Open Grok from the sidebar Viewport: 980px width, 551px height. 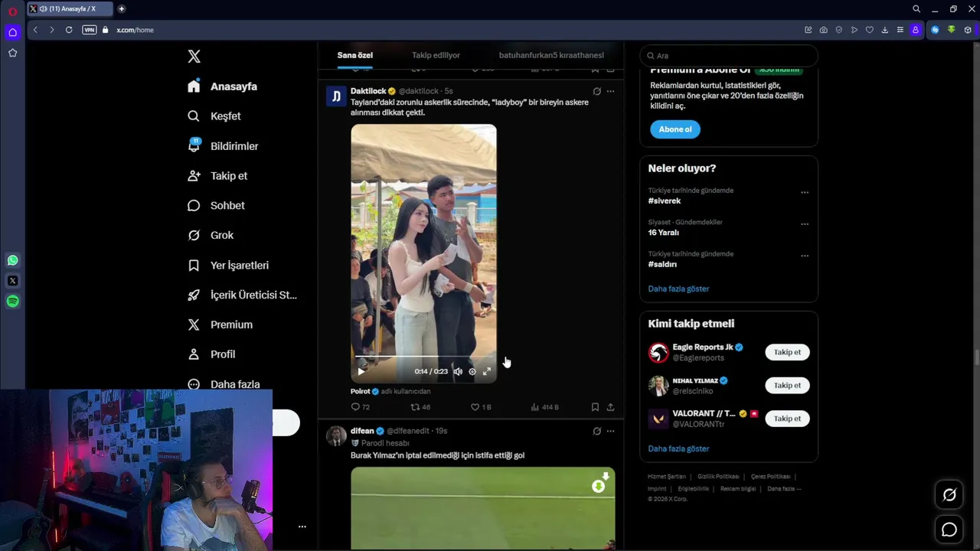[211, 236]
